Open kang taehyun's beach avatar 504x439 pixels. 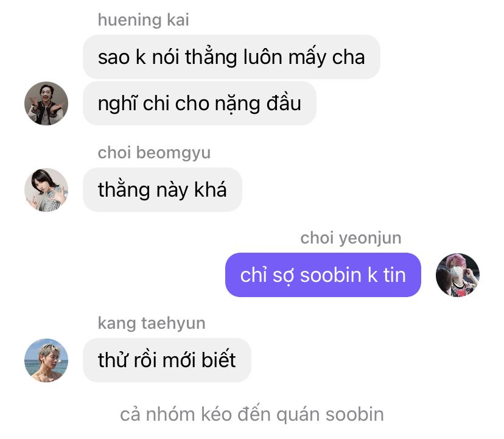tap(46, 360)
